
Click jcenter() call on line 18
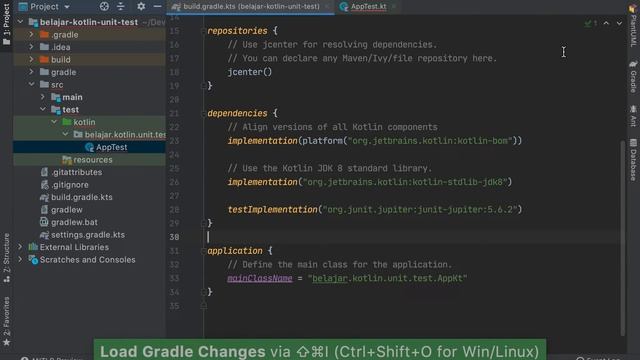249,72
